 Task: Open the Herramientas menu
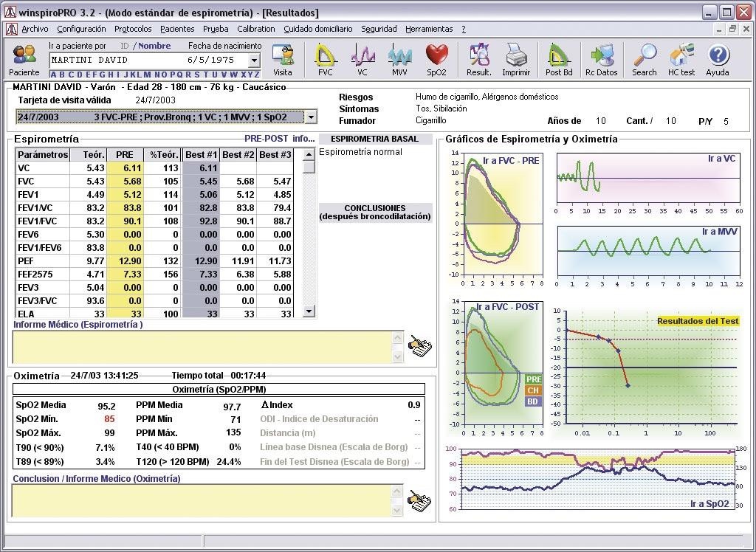[429, 29]
